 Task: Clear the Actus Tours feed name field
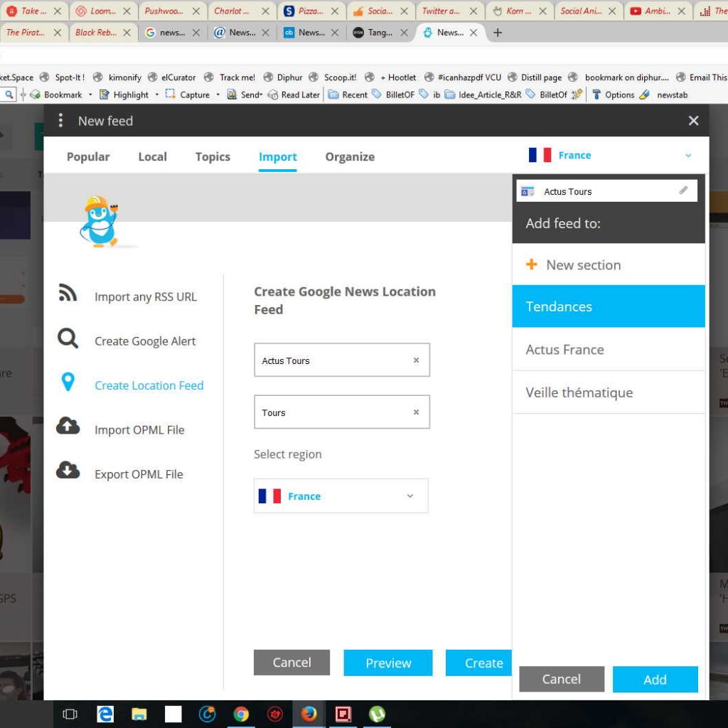[416, 360]
